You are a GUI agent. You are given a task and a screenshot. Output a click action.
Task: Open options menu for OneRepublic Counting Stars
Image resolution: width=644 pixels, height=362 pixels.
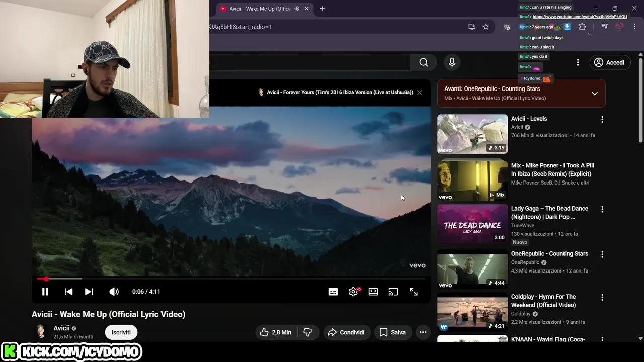tap(602, 254)
